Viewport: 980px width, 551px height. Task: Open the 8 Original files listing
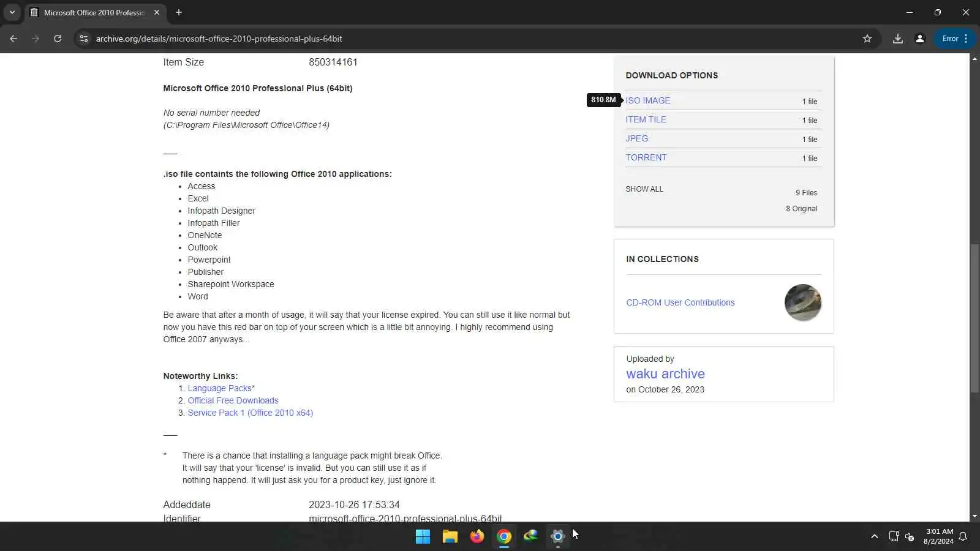(801, 209)
